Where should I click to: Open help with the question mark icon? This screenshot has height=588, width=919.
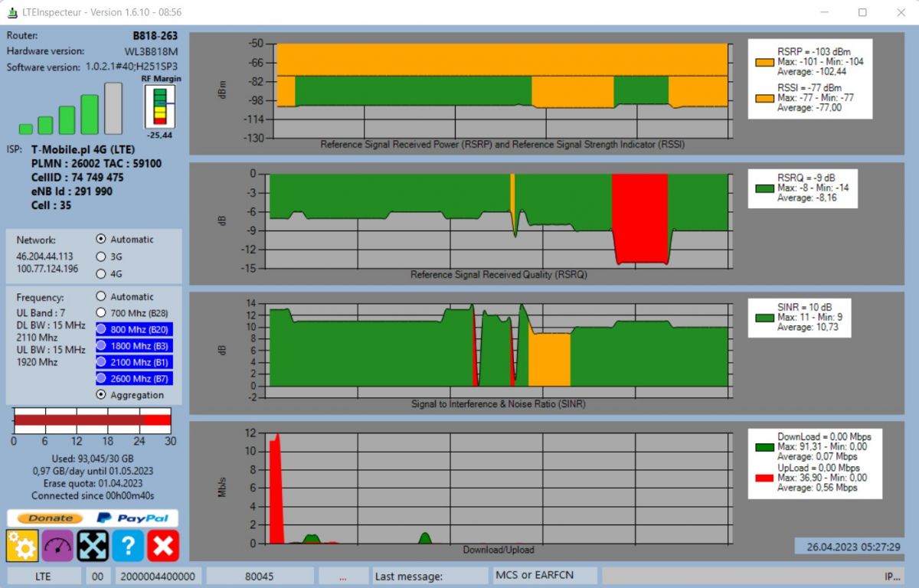coord(128,545)
